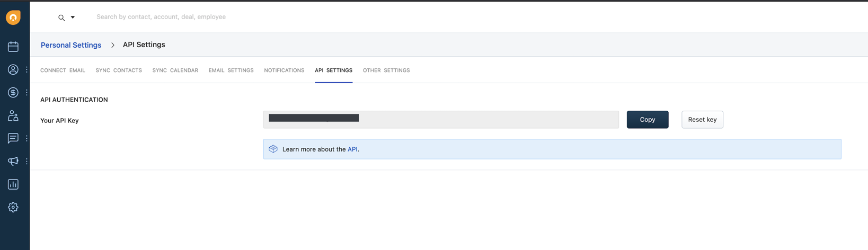Click the API Settings breadcrumb title
868x250 pixels.
coord(144,45)
